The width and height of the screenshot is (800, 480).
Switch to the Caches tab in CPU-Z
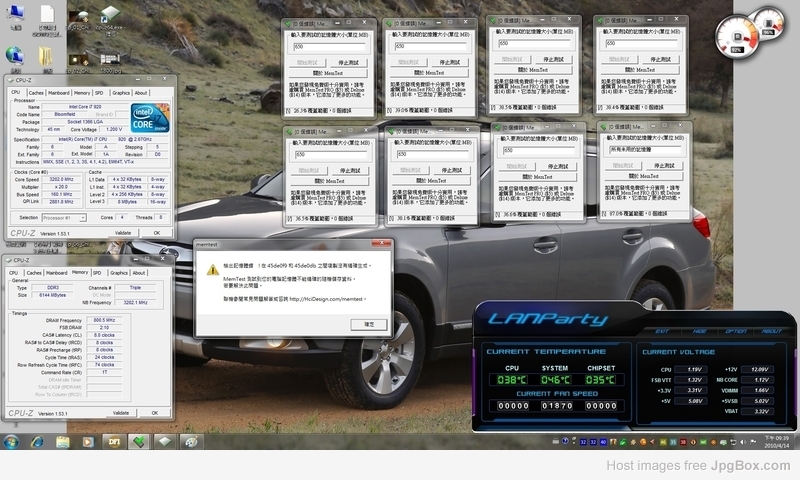point(35,93)
